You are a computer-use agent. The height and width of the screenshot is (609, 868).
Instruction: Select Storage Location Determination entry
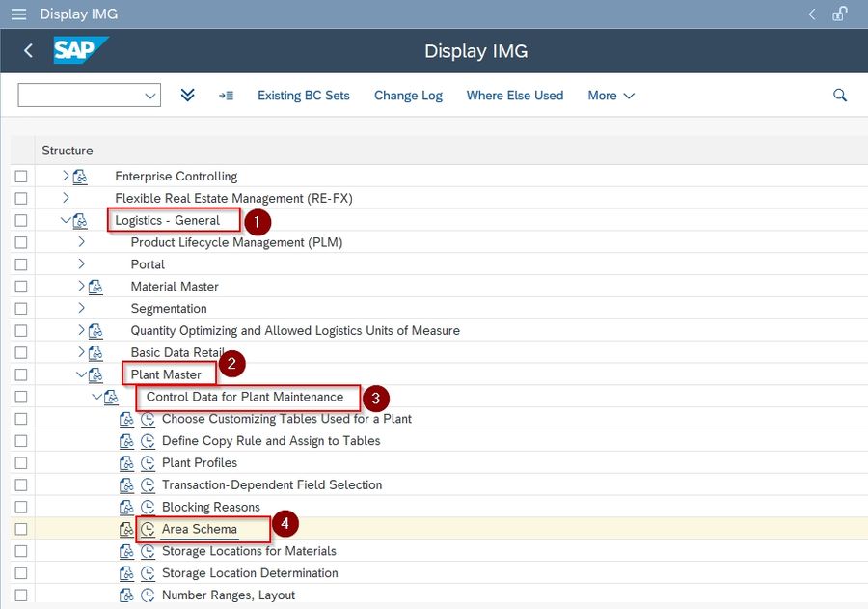point(250,573)
